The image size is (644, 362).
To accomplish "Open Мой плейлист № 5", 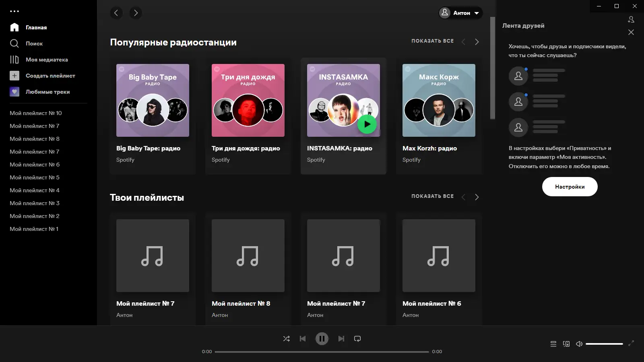I will click(x=35, y=177).
